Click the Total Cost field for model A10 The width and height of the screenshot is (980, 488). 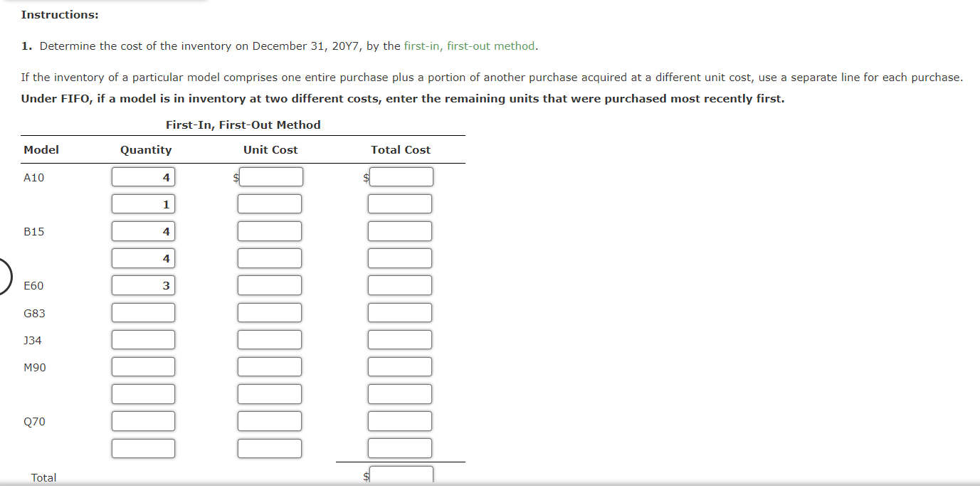click(x=400, y=176)
